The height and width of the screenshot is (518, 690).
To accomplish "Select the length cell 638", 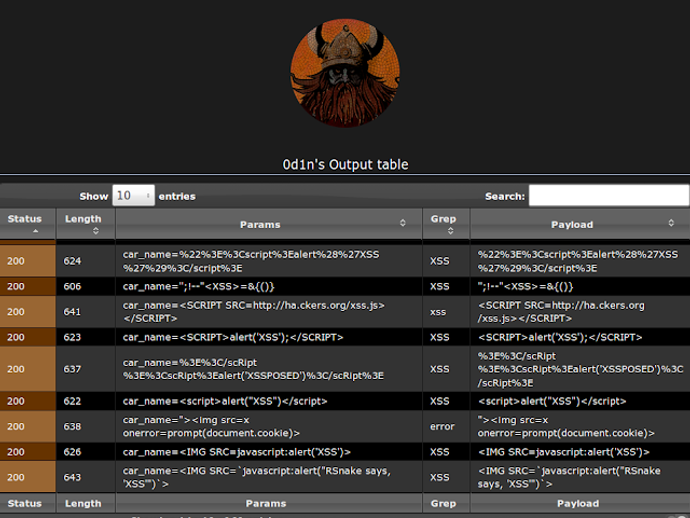I will pyautogui.click(x=86, y=426).
